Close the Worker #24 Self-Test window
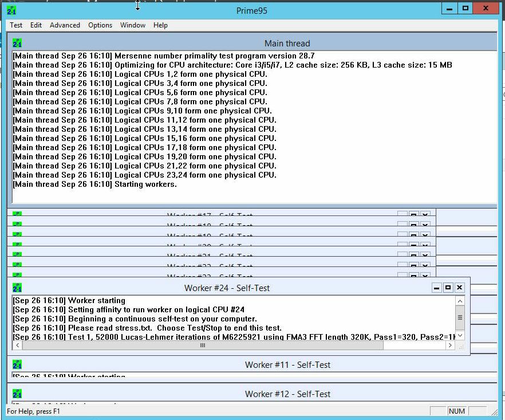 coord(459,288)
